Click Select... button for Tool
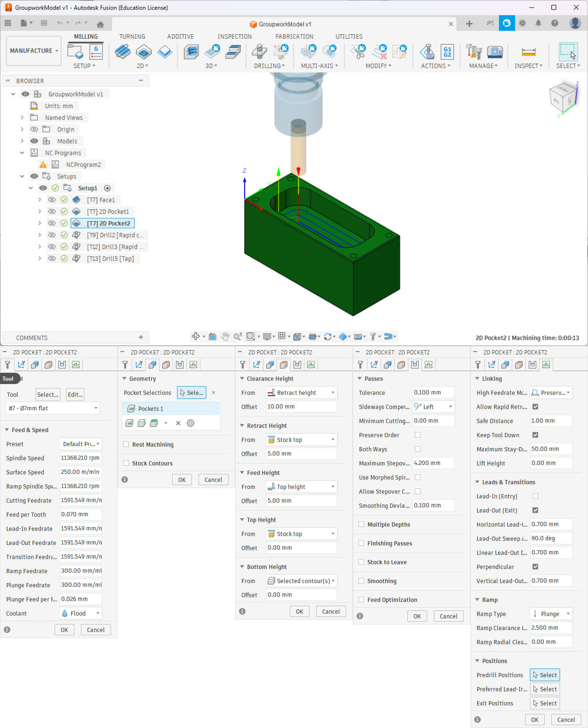The height and width of the screenshot is (728, 588). tap(48, 394)
